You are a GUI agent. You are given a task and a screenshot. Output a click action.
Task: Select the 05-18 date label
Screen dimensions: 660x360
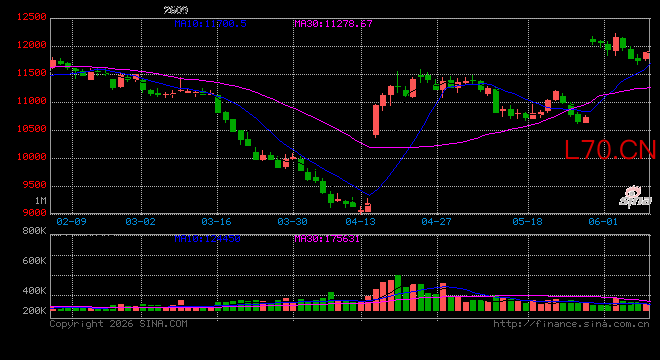pyautogui.click(x=528, y=222)
